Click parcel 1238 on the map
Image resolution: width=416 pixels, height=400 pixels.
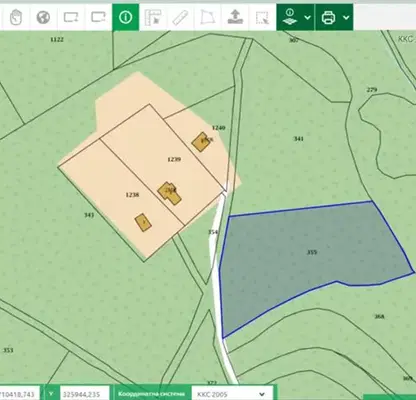pyautogui.click(x=132, y=195)
